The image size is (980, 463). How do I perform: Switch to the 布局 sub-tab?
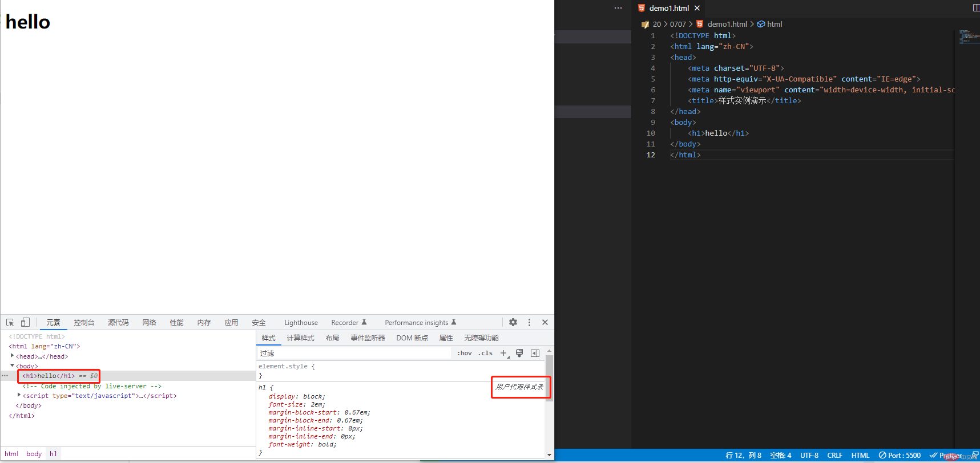(332, 338)
